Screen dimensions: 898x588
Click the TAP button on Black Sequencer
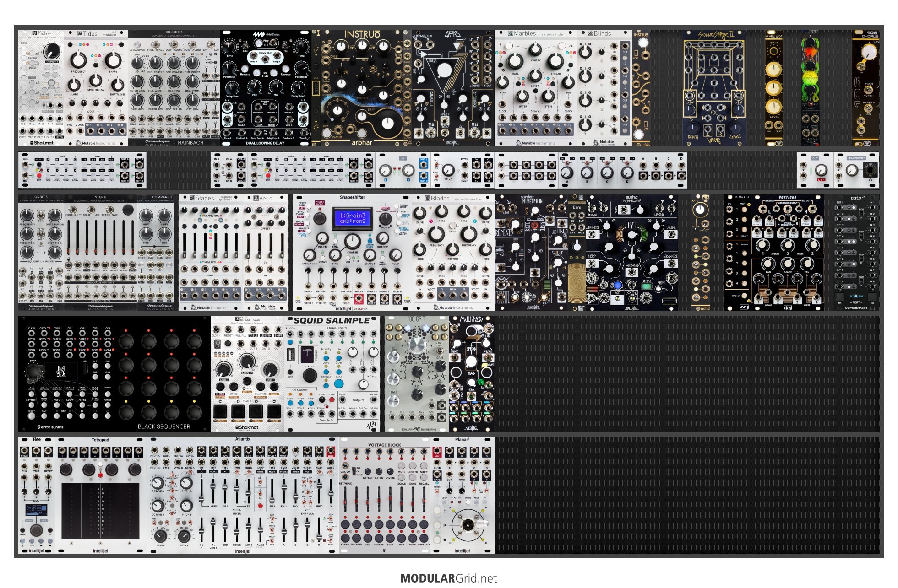point(44,416)
